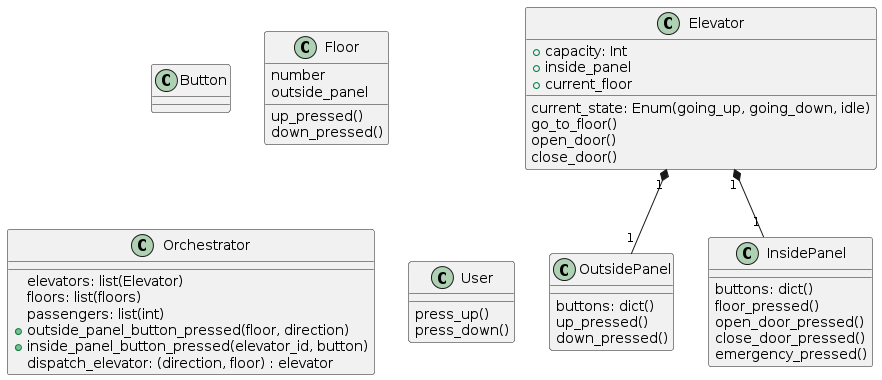Click the InsidePanel class C icon
The width and height of the screenshot is (882, 380).
pyautogui.click(x=746, y=254)
